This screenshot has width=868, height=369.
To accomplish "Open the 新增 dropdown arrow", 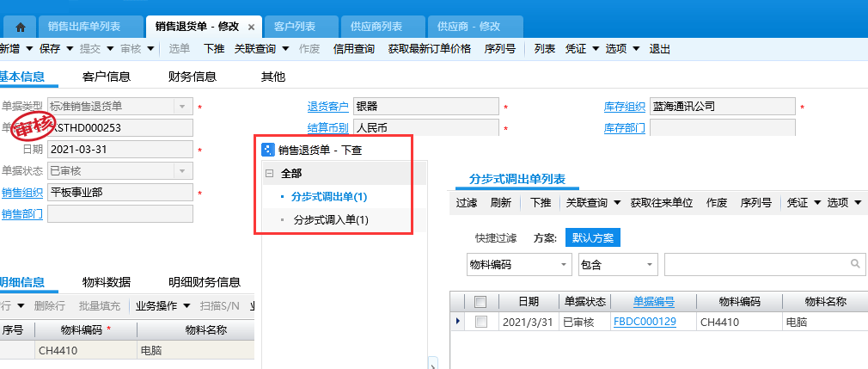I will [x=29, y=49].
